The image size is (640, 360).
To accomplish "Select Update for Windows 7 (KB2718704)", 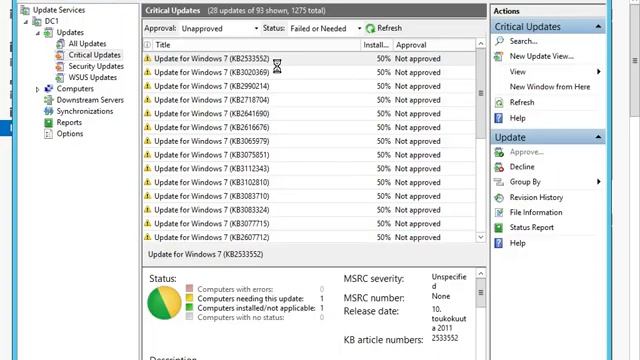I will pyautogui.click(x=309, y=100).
